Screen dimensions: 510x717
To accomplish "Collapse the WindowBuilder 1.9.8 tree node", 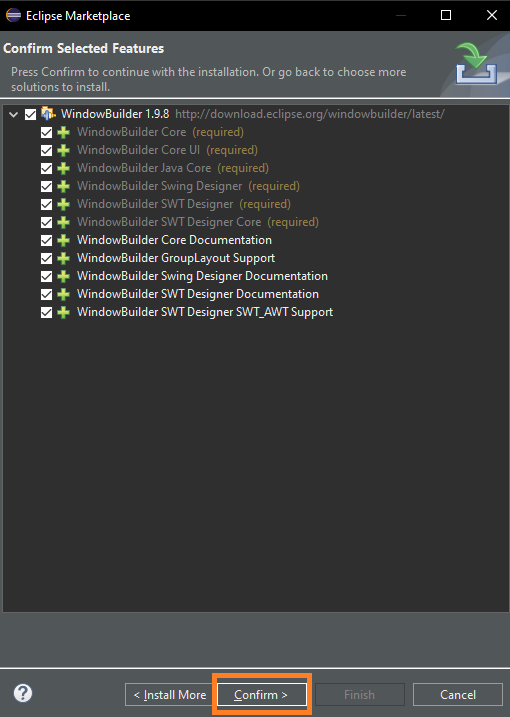I will (14, 114).
